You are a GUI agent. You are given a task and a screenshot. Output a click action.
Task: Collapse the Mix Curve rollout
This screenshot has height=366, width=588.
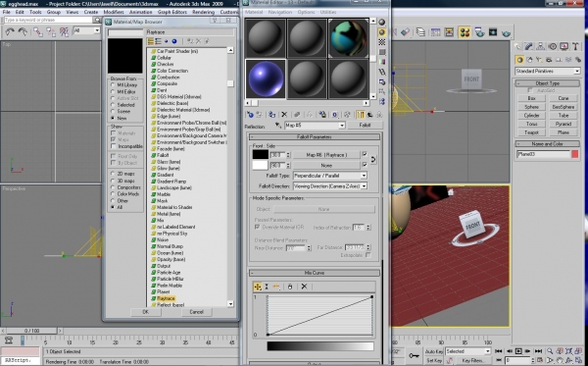coord(315,273)
